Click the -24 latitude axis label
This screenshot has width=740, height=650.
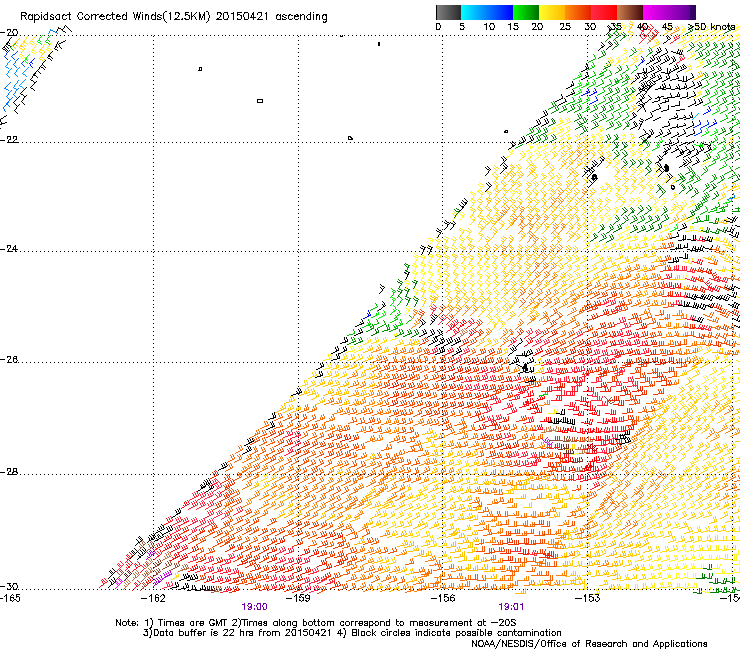(x=9, y=248)
